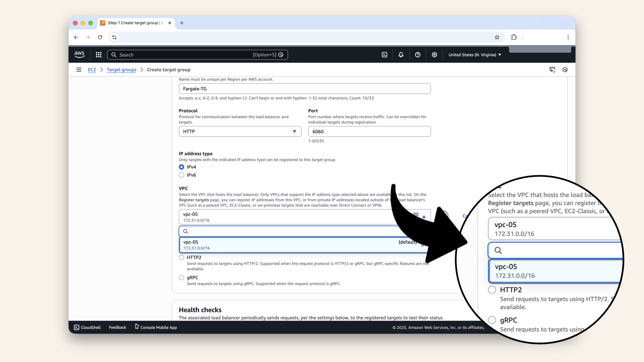Screen dimensions: 644x362
Task: Open CloudShell from the terminal icon
Action: click(76, 327)
